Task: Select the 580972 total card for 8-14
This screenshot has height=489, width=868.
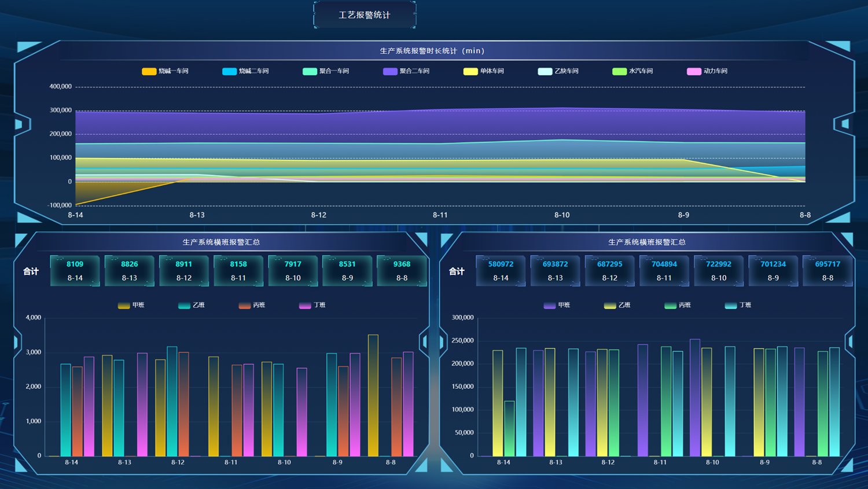Action: point(501,271)
